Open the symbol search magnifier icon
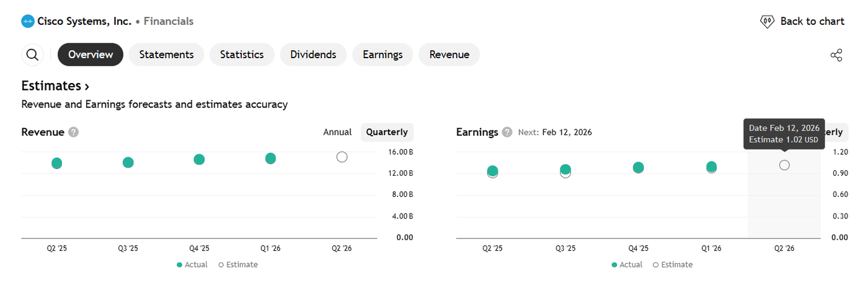 click(32, 54)
